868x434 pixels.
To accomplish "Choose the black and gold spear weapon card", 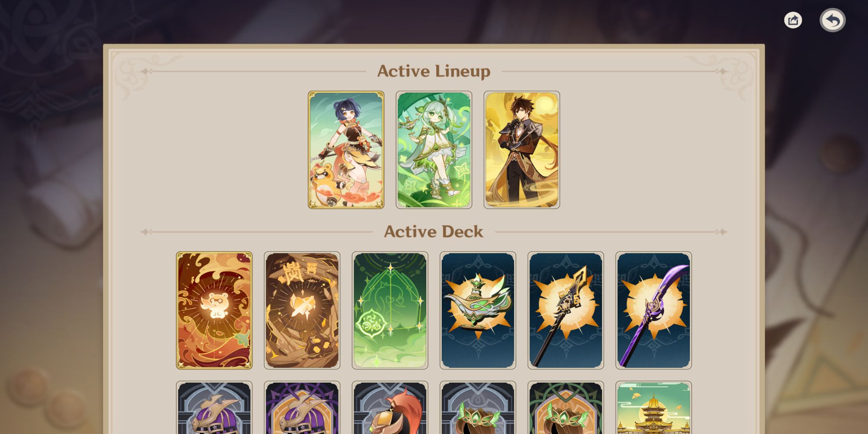I will [x=566, y=310].
